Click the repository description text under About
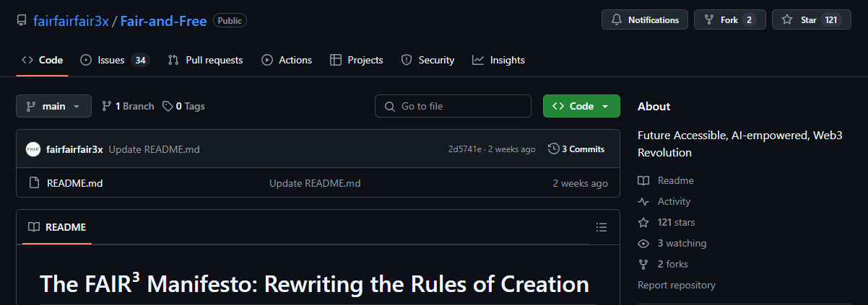The image size is (868, 305). pyautogui.click(x=740, y=143)
